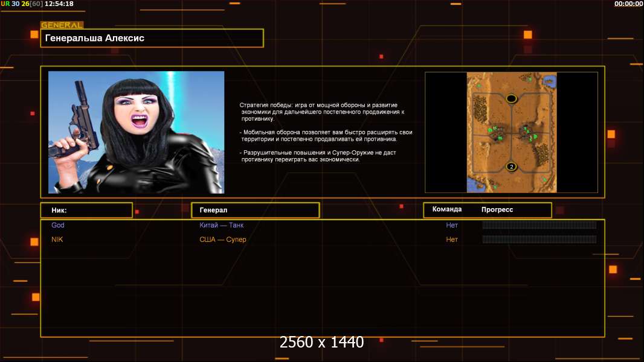Click the Генеральша Алексис portrait image

click(x=136, y=132)
